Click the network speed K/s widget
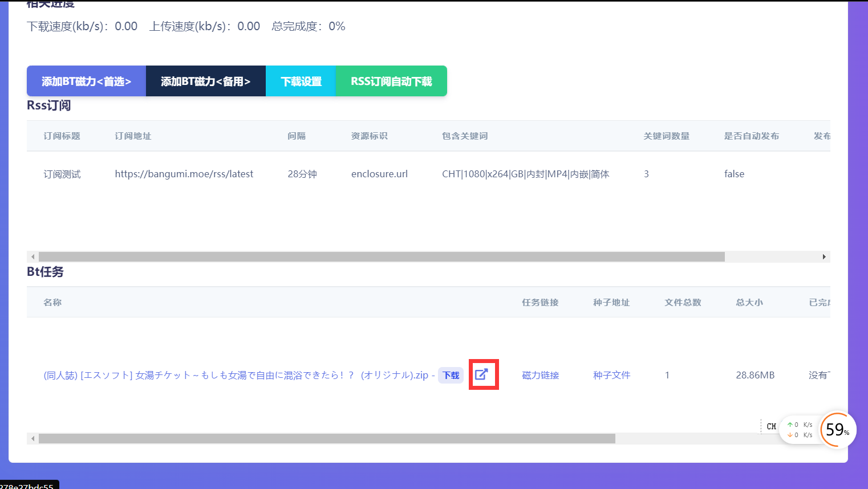 click(800, 430)
